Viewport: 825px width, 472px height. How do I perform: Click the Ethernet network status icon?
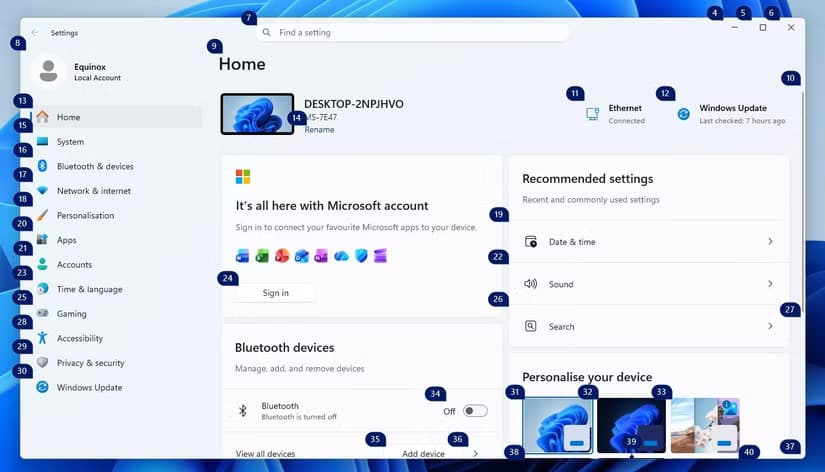pyautogui.click(x=592, y=114)
